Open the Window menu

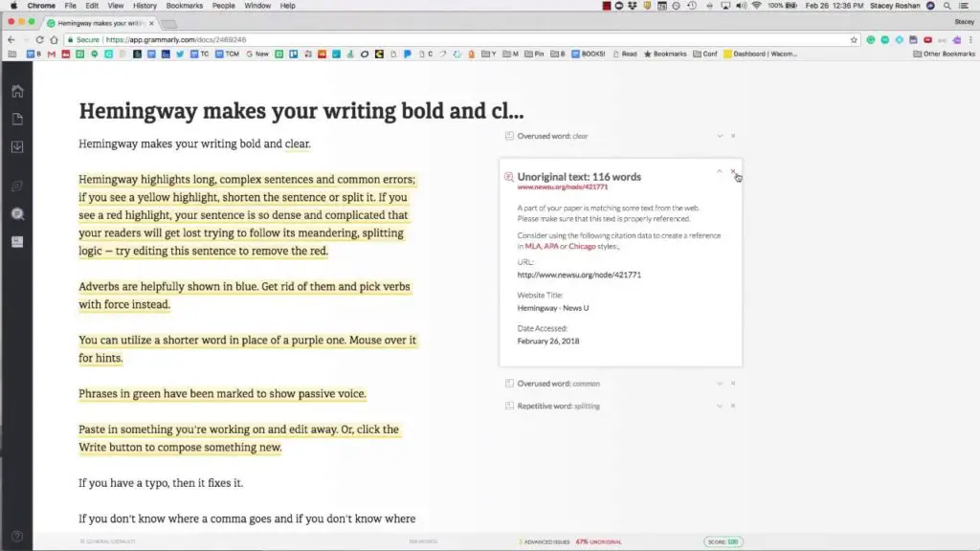click(x=257, y=6)
